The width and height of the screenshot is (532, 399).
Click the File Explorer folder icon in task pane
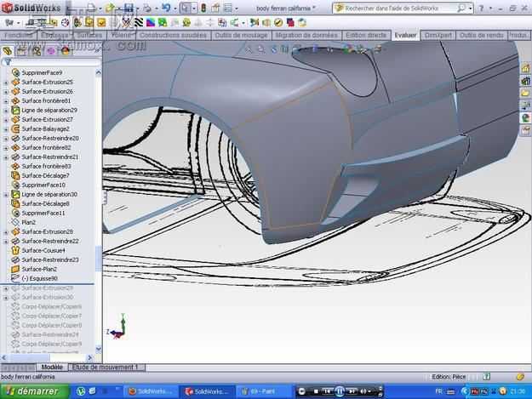click(x=525, y=93)
